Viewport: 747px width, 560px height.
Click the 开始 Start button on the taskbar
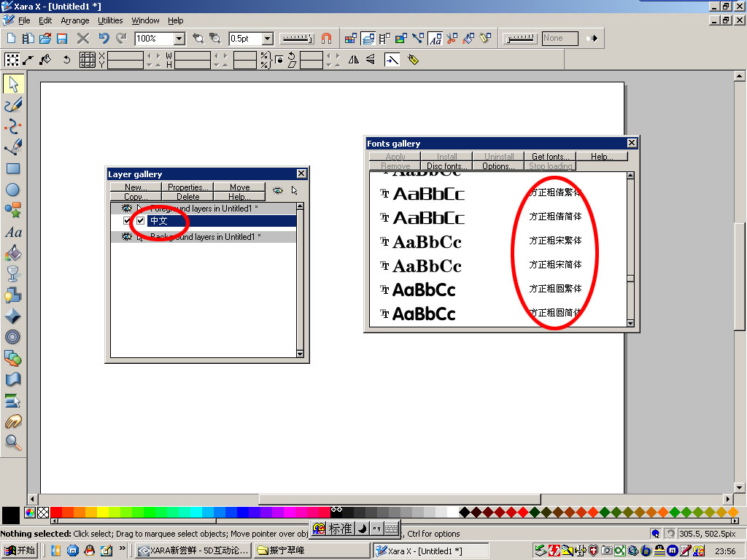(19, 551)
